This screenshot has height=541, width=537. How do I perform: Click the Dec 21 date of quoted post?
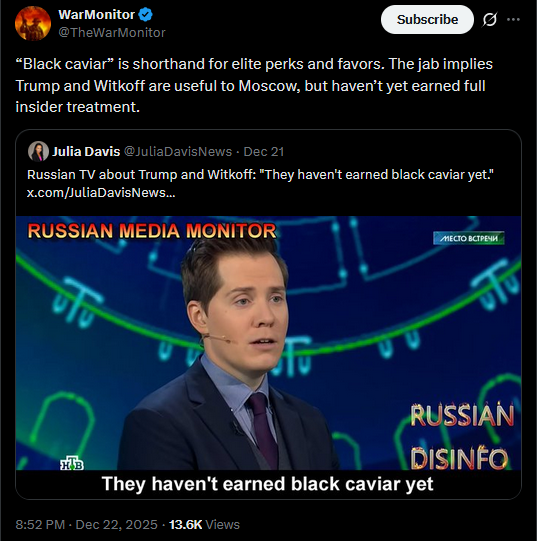(x=264, y=151)
